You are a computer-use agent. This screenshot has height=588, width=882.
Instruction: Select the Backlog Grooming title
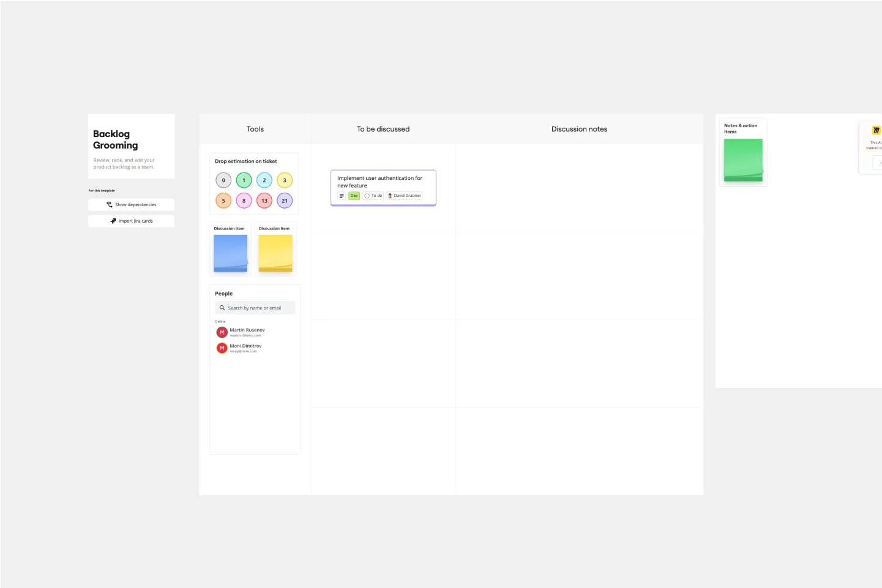click(116, 140)
